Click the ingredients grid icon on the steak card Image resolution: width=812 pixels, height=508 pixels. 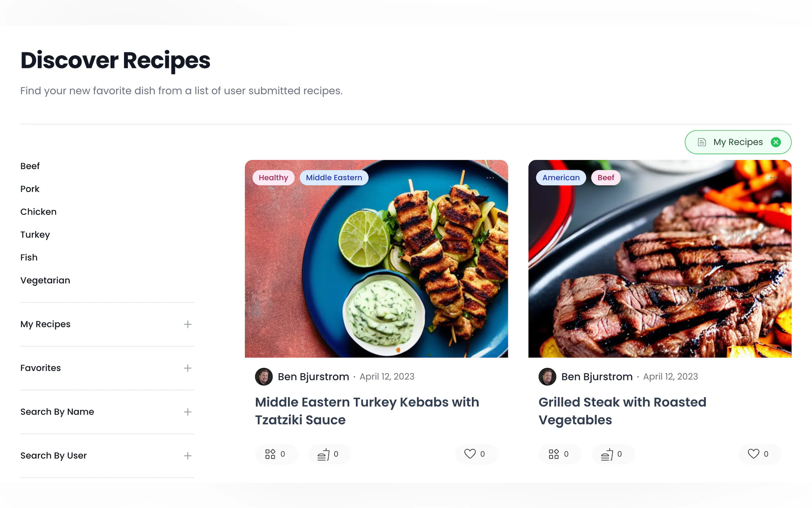pyautogui.click(x=553, y=454)
